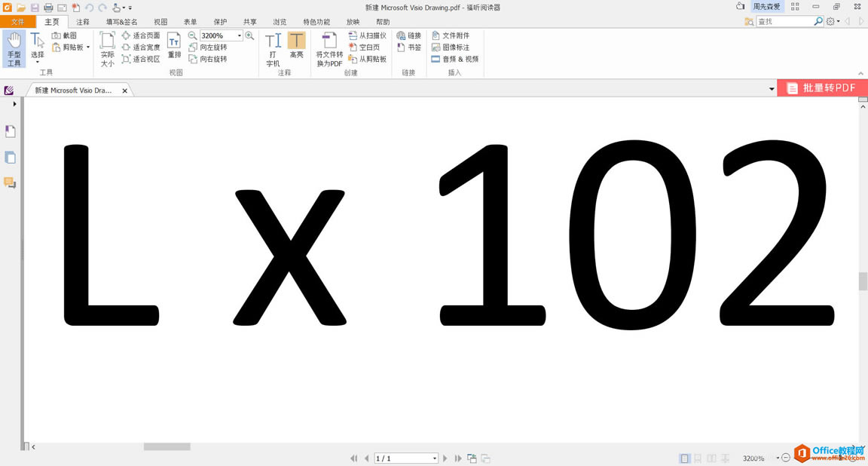Open the 3200% zoom level dropdown
868x466 pixels.
point(240,35)
